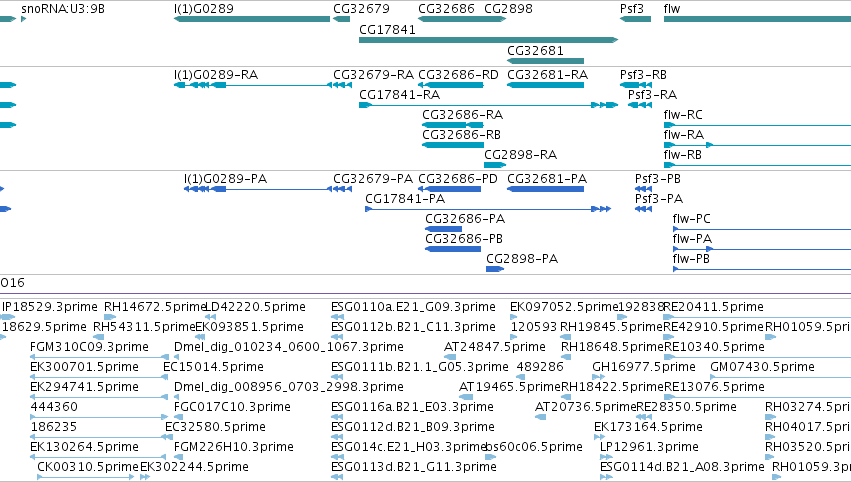This screenshot has height=482, width=851.
Task: Click the CG32681-RA transcript name
Action: pos(548,75)
